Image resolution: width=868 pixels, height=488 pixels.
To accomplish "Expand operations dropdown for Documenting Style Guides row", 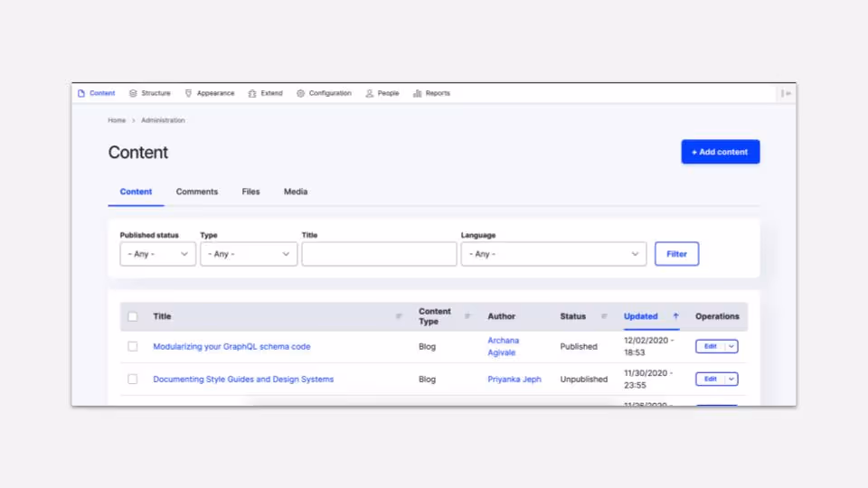I will 731,379.
